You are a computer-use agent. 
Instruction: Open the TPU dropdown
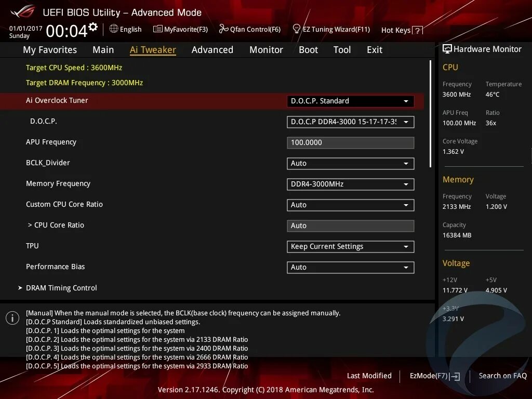[x=351, y=247]
